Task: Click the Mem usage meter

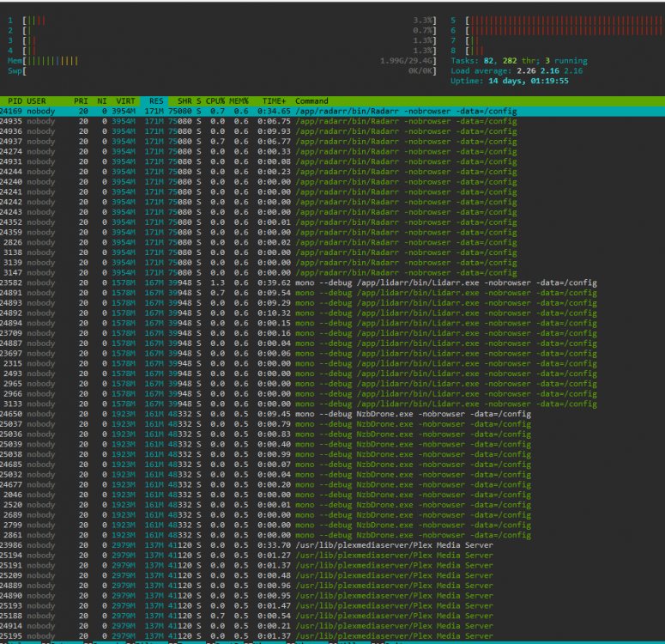Action: coord(221,61)
